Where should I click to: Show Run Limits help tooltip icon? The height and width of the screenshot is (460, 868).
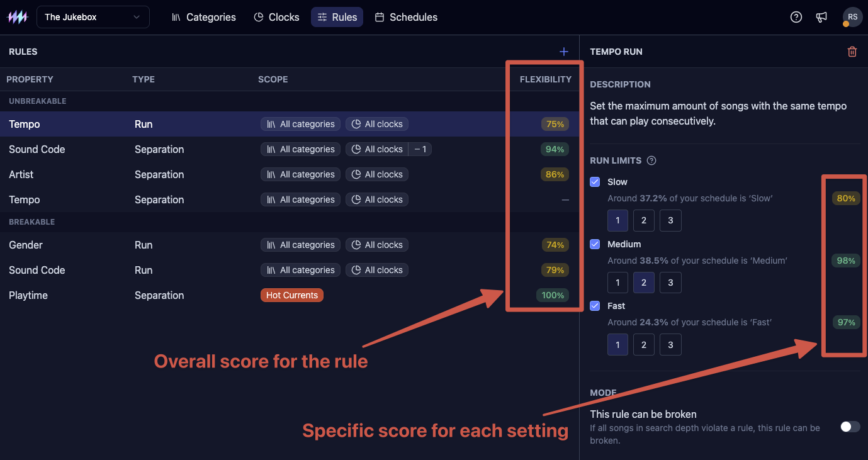click(x=651, y=160)
